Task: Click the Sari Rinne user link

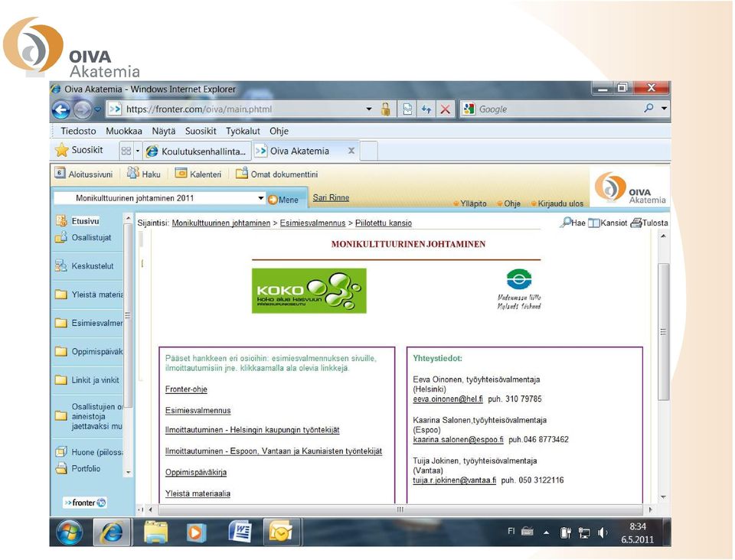Action: (x=331, y=197)
